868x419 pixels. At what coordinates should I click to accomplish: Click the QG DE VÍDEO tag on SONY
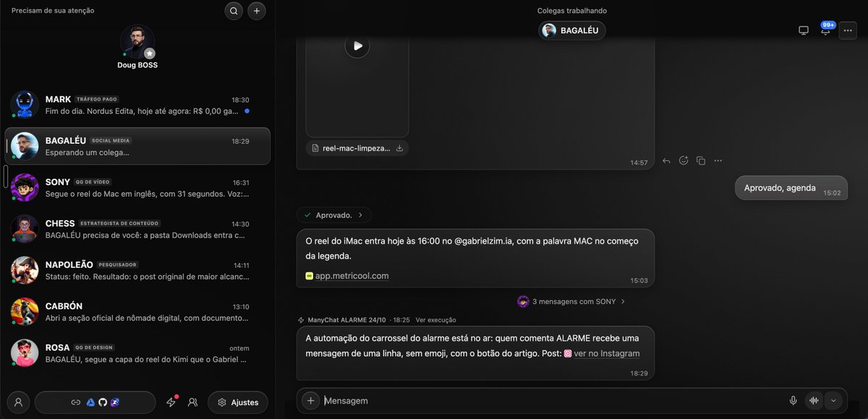click(x=93, y=182)
